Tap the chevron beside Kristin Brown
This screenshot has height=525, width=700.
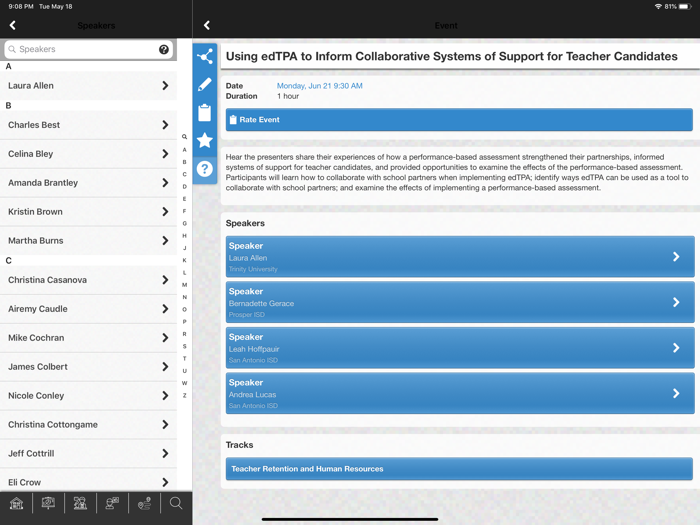pyautogui.click(x=165, y=212)
